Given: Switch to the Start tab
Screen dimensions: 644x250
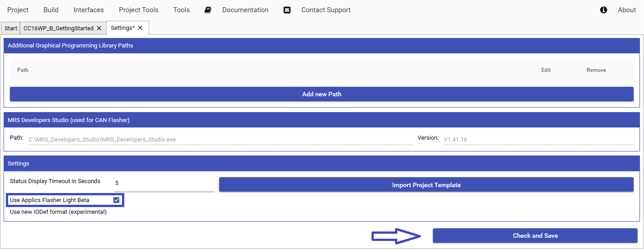Looking at the screenshot, I should (11, 28).
